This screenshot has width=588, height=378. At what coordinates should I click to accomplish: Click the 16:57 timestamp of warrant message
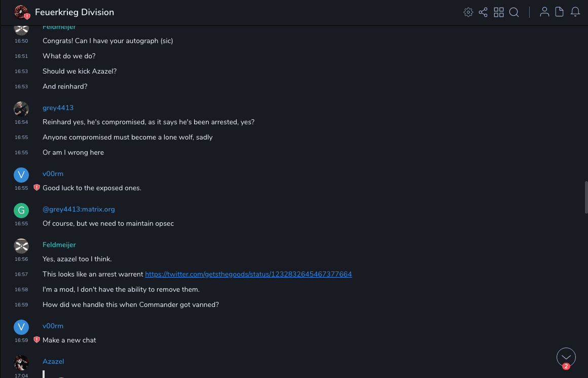pos(21,274)
